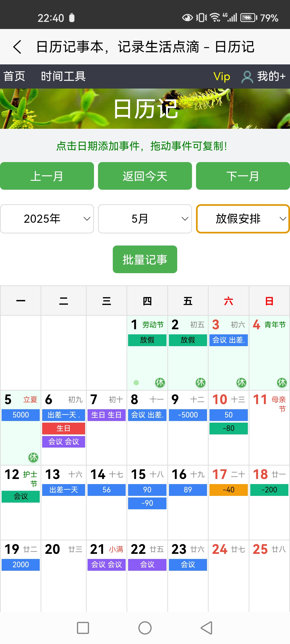
Task: Open 时间工具 menu item
Action: tap(63, 76)
